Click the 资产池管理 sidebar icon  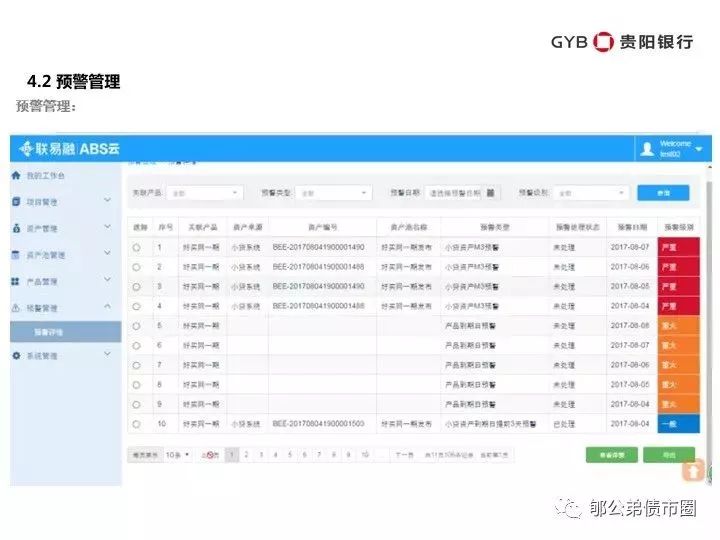16,255
